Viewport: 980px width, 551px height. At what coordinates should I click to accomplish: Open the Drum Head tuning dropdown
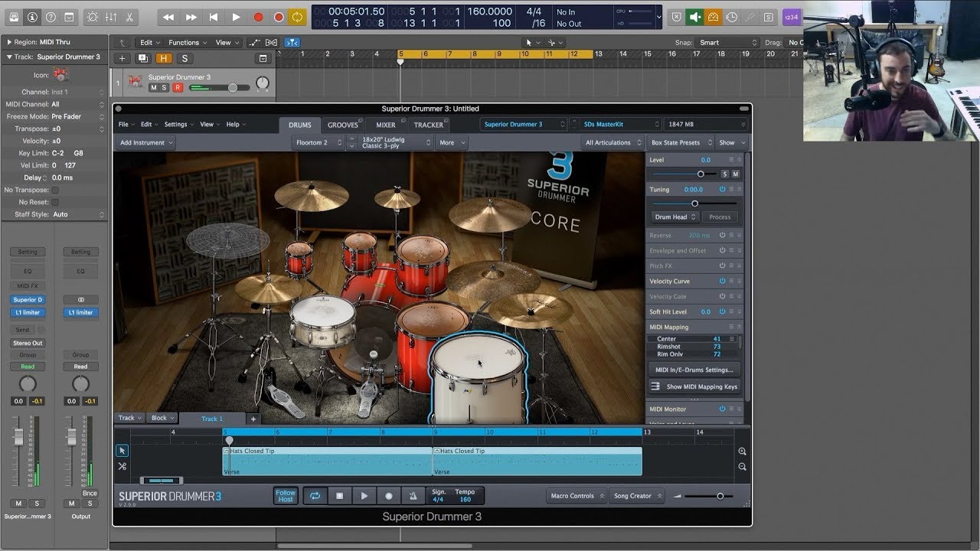[674, 217]
